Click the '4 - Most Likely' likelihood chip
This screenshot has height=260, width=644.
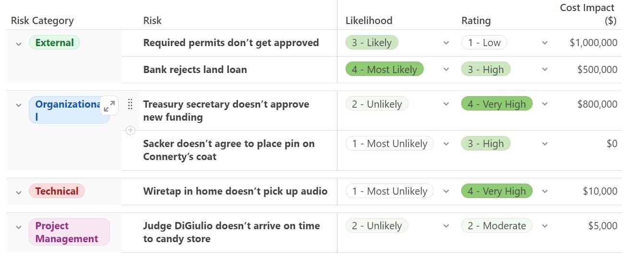tap(384, 70)
